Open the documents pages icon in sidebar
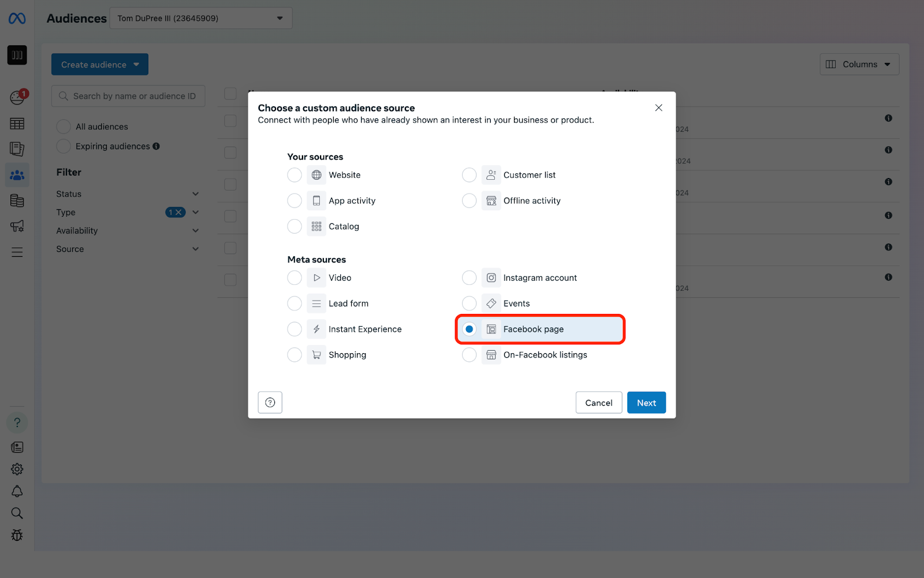This screenshot has height=578, width=924. tap(17, 149)
